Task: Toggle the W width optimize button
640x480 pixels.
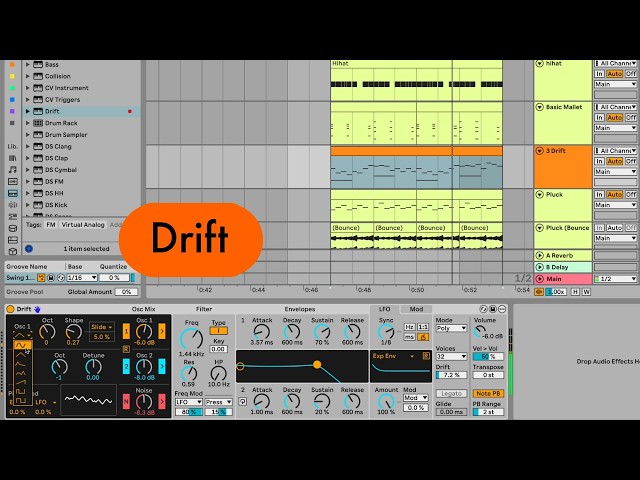Action: (587, 292)
